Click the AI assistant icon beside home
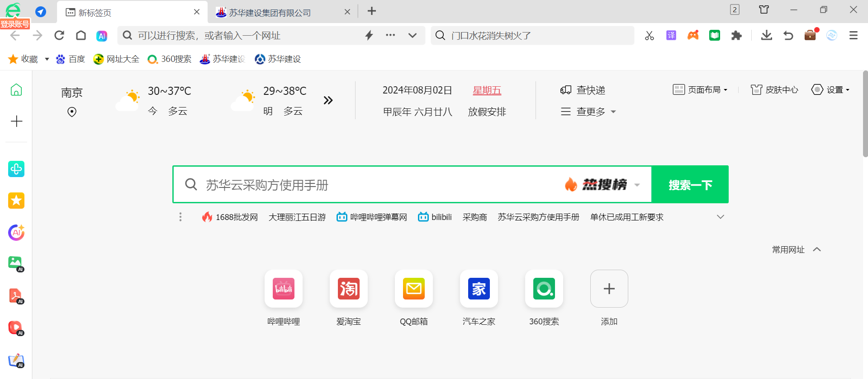 pos(102,36)
